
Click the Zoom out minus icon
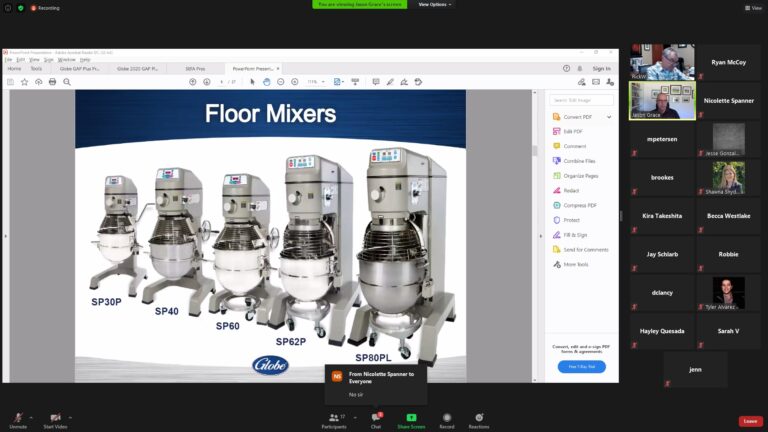pyautogui.click(x=281, y=82)
